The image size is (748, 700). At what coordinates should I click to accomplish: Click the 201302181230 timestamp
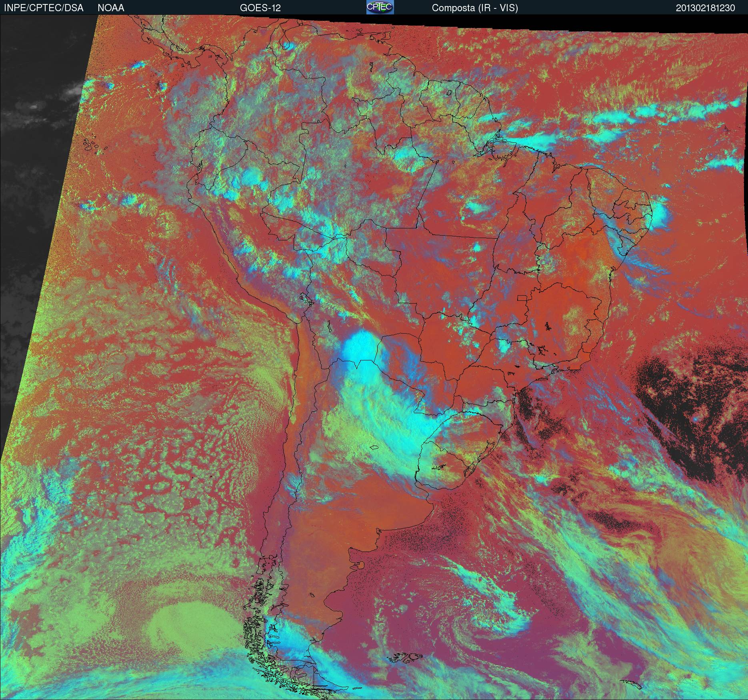pyautogui.click(x=706, y=8)
